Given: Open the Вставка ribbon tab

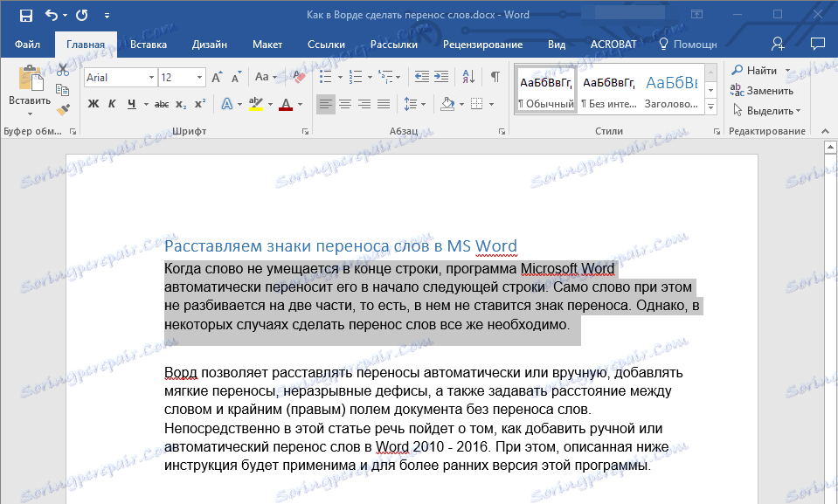Looking at the screenshot, I should 149,44.
